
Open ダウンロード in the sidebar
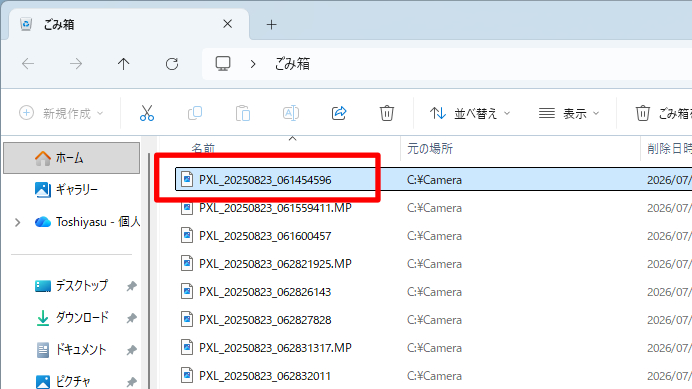coord(71,317)
